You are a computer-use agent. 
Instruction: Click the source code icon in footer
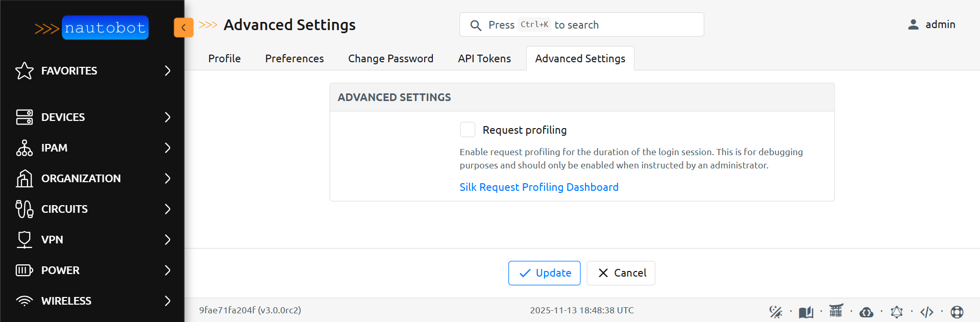(927, 311)
